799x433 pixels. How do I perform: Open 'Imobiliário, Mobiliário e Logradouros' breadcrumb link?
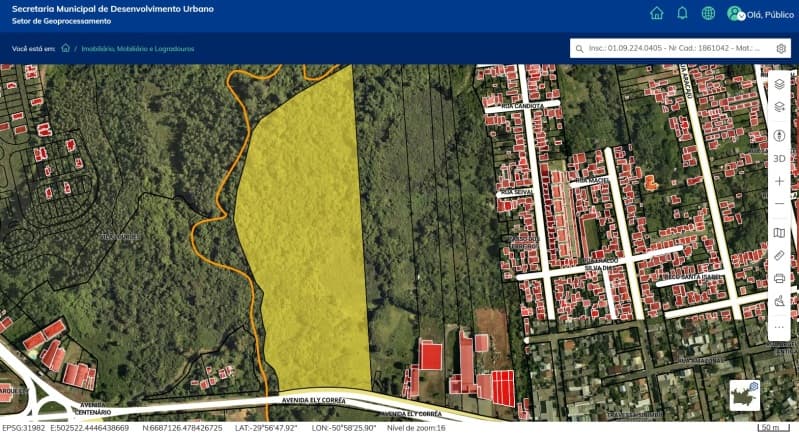pyautogui.click(x=138, y=49)
